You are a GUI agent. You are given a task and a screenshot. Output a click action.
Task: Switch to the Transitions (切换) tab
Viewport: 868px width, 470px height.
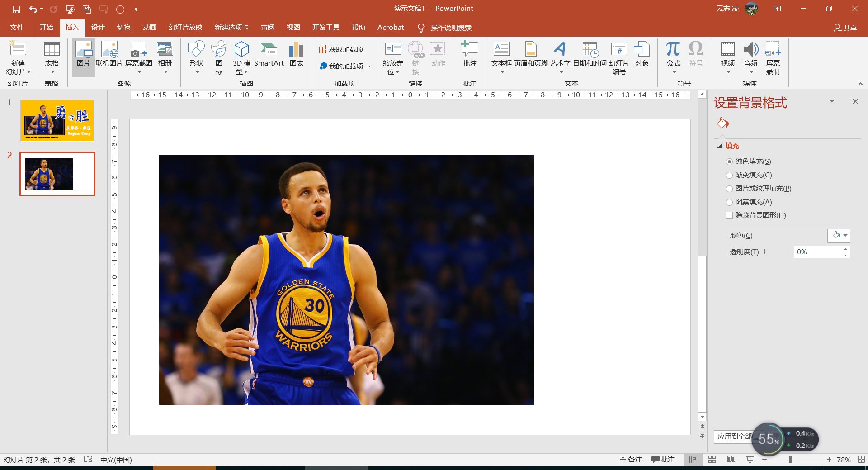click(124, 28)
